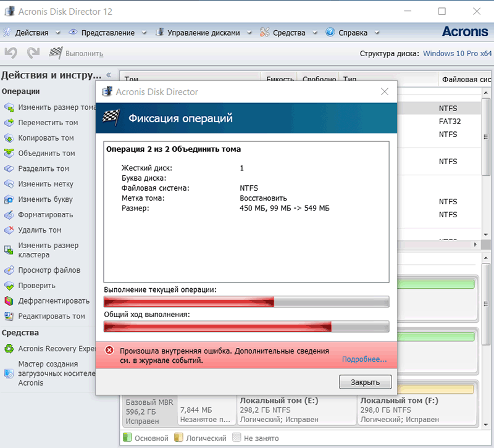
Task: Click the Управление дисками menu icon
Action: pos(160,32)
